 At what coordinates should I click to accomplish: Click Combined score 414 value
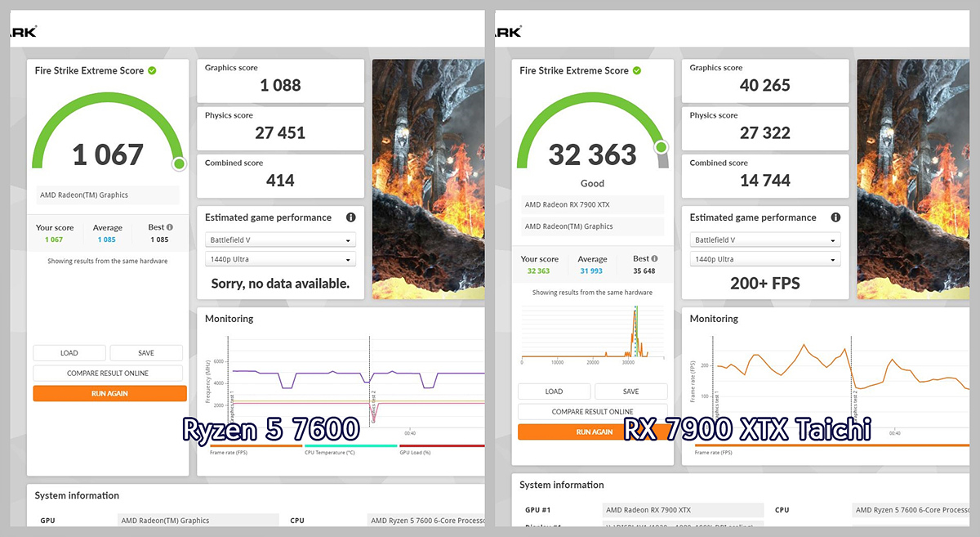[x=280, y=180]
